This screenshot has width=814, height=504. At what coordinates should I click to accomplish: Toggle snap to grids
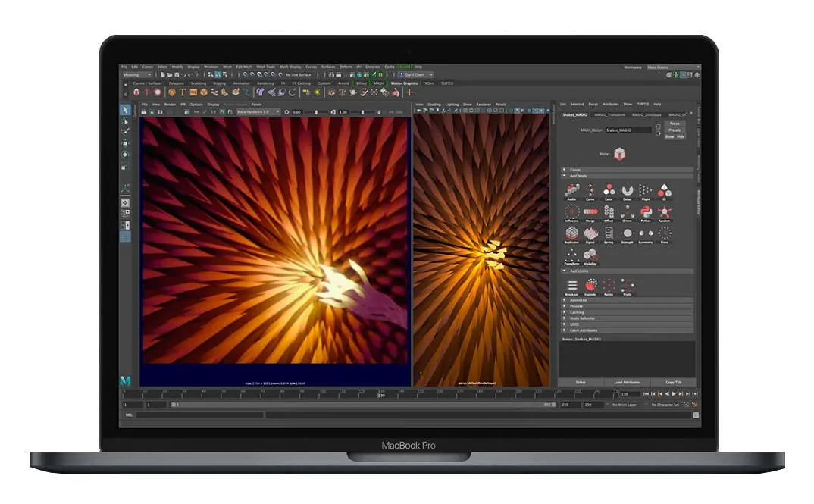[245, 75]
